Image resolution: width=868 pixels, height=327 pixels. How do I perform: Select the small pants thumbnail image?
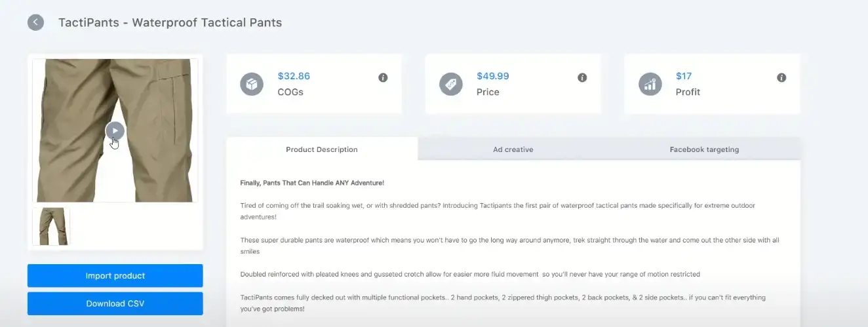[x=51, y=226]
